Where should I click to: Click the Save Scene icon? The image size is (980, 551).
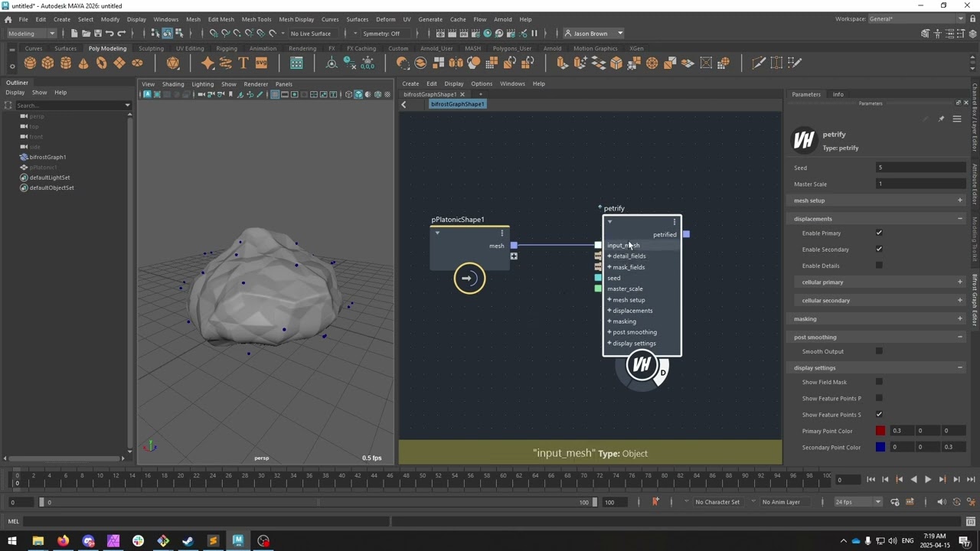[x=97, y=34]
